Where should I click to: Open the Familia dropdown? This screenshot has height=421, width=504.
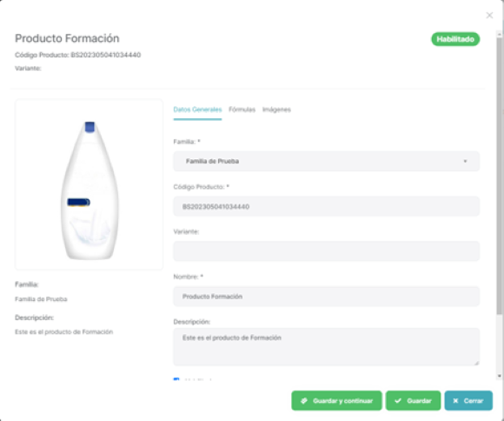[x=326, y=161]
